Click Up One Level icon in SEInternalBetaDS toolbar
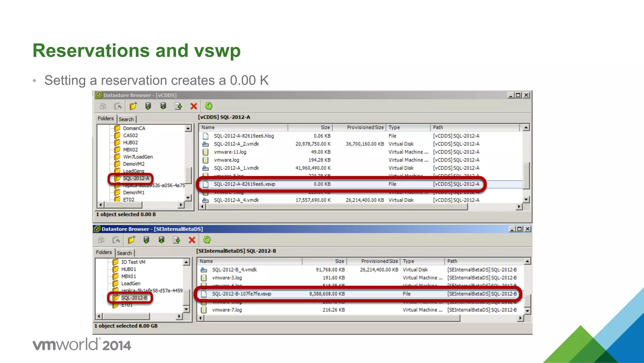Viewport: 644px width, 363px height. pyautogui.click(x=116, y=240)
